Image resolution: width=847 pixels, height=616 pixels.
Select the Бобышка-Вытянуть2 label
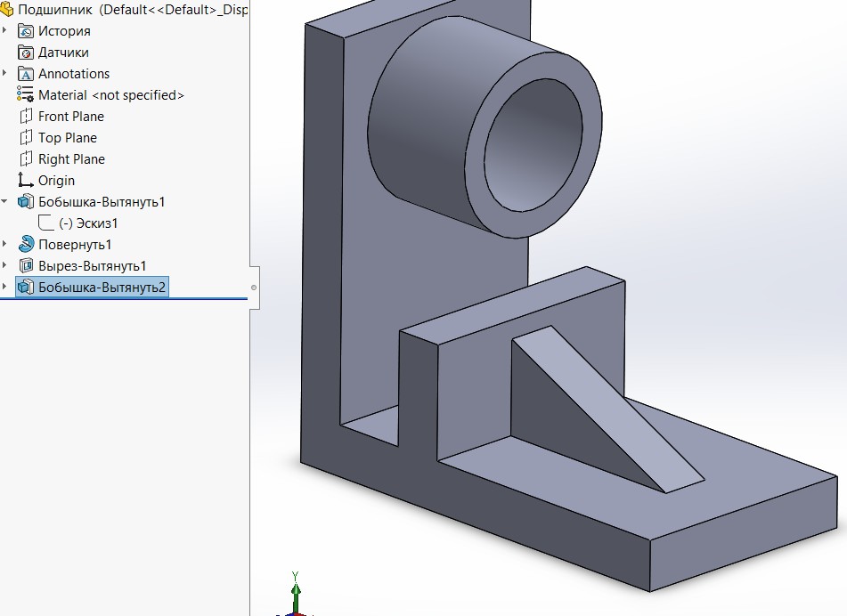[102, 288]
